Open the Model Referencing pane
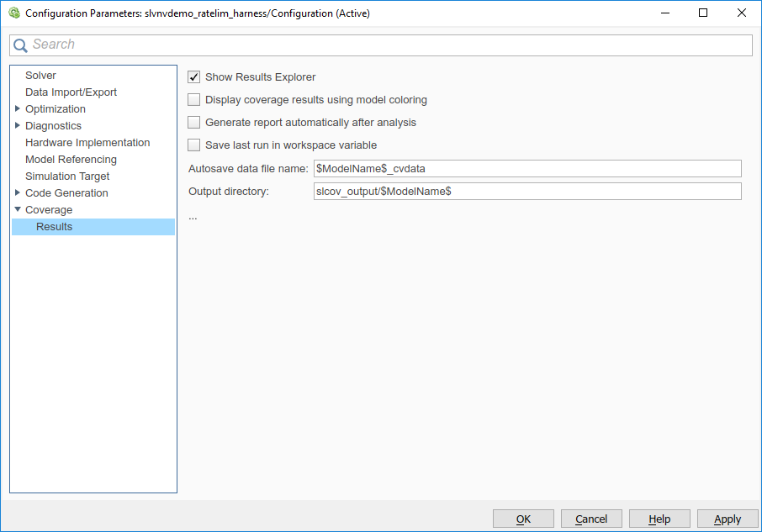 point(71,160)
